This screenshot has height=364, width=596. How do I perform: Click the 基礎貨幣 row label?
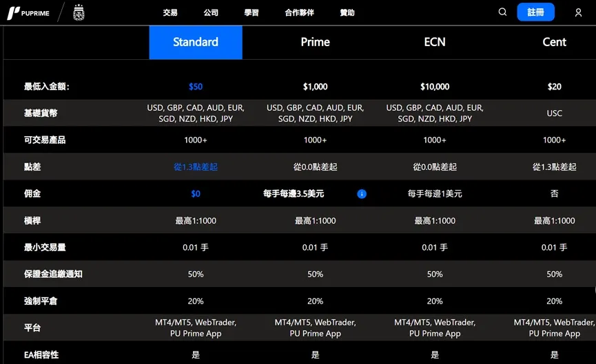point(41,113)
